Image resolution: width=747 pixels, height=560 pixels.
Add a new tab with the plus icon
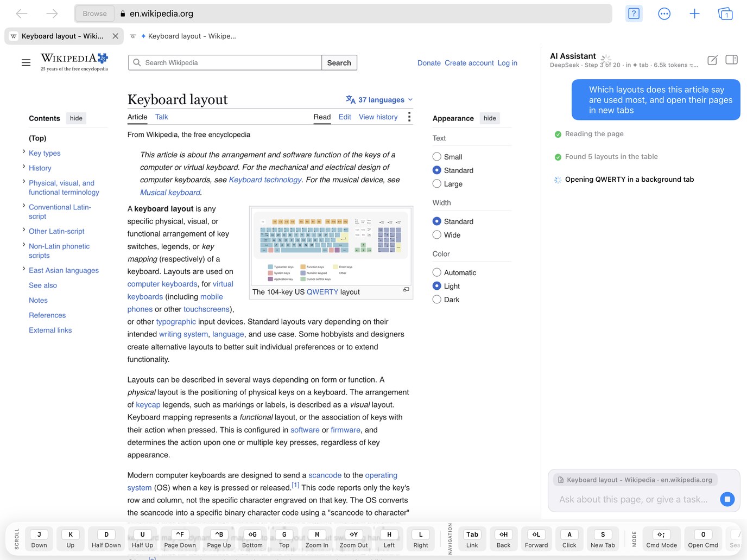694,14
